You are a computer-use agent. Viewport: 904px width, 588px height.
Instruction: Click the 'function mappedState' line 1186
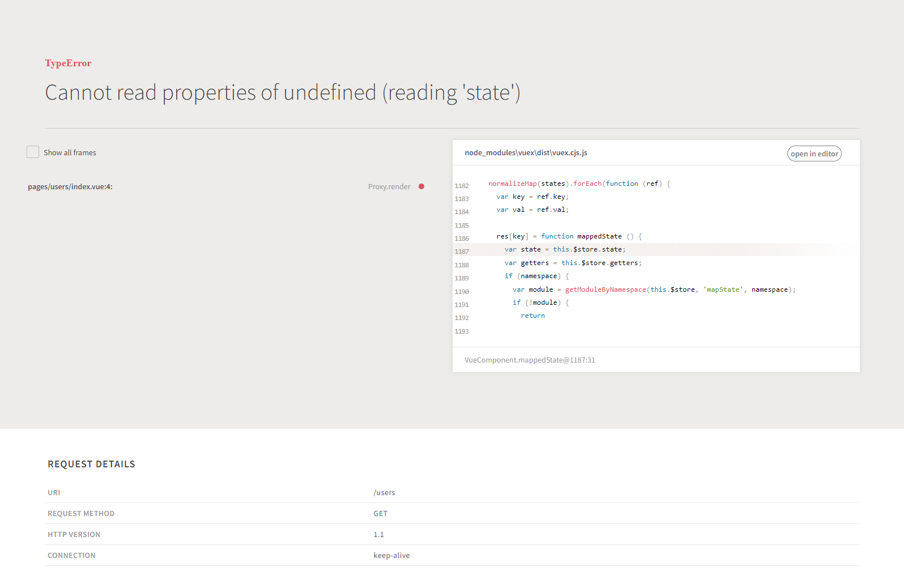pyautogui.click(x=569, y=236)
